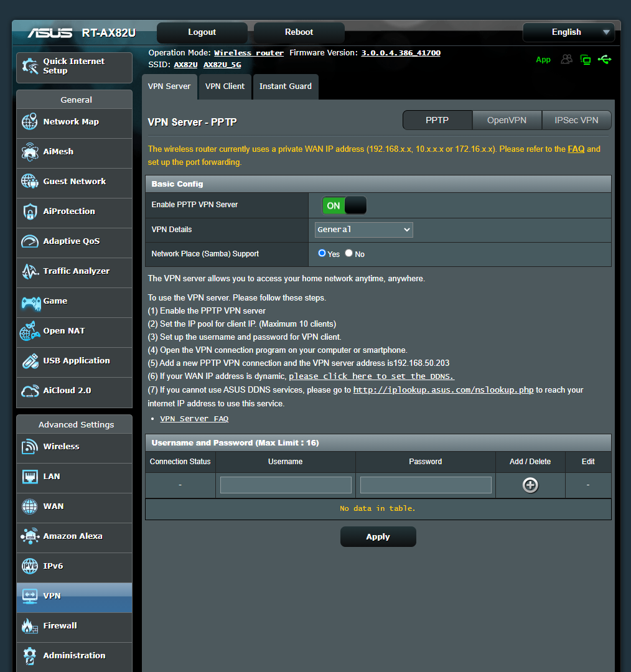This screenshot has height=672, width=631.
Task: Open the IPv6 icon
Action: click(x=30, y=566)
